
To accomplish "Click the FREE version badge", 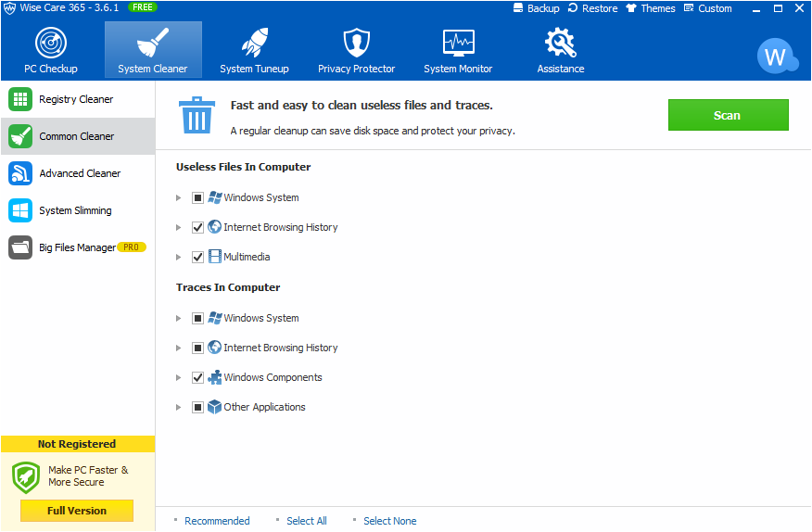I will pyautogui.click(x=143, y=7).
